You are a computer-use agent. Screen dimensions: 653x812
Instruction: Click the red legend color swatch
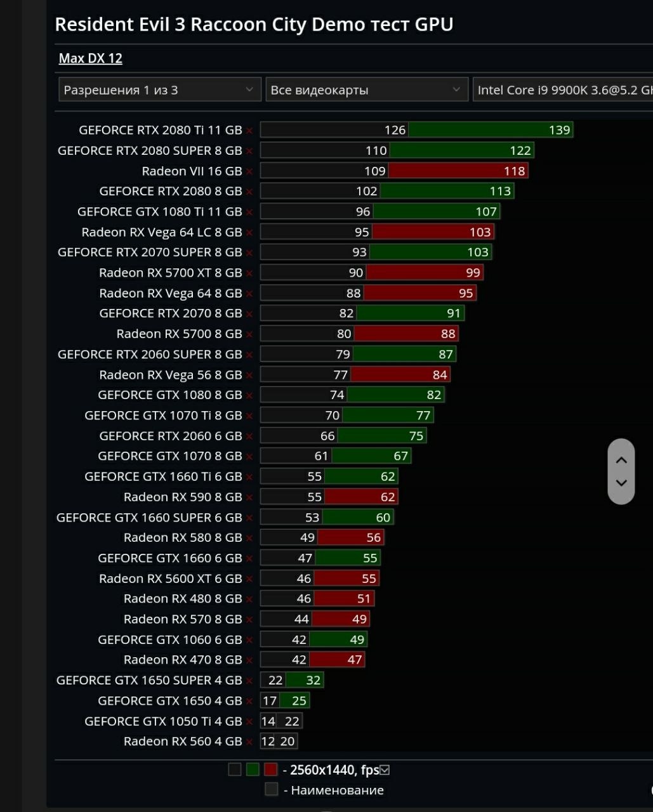click(x=271, y=769)
